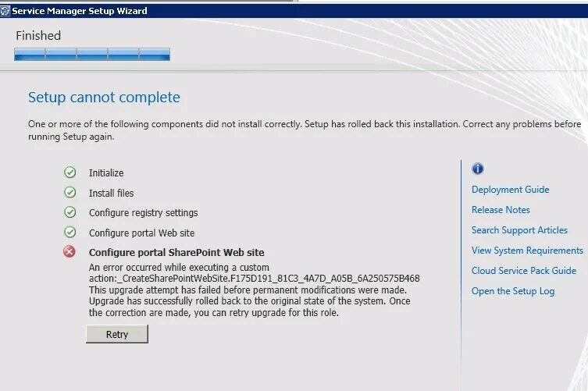Screen dimensions: 588x391
Task: Click Open the Setup Log link
Action: (512, 291)
